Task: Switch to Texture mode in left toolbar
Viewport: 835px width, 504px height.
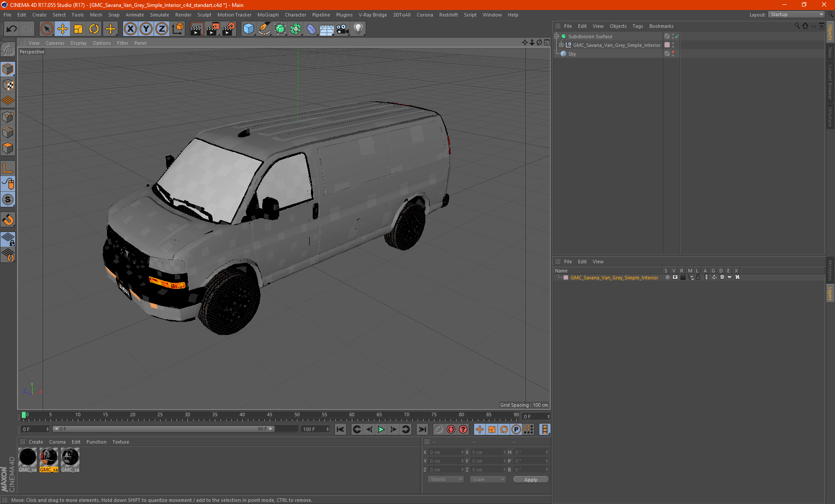Action: (x=8, y=85)
